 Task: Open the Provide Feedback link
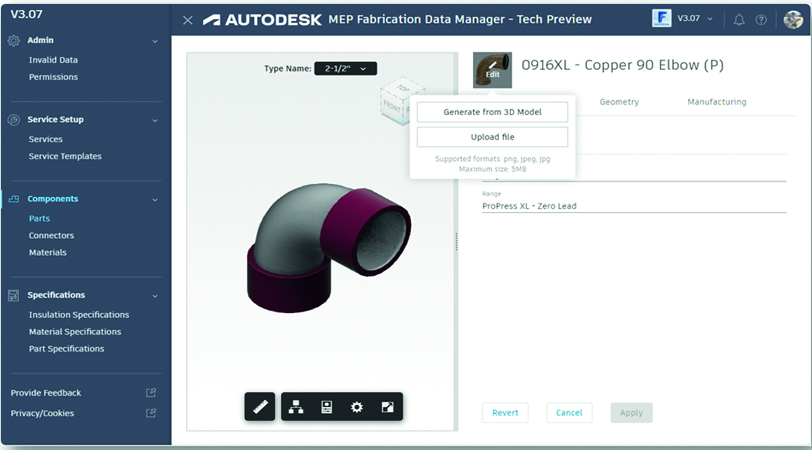(46, 393)
